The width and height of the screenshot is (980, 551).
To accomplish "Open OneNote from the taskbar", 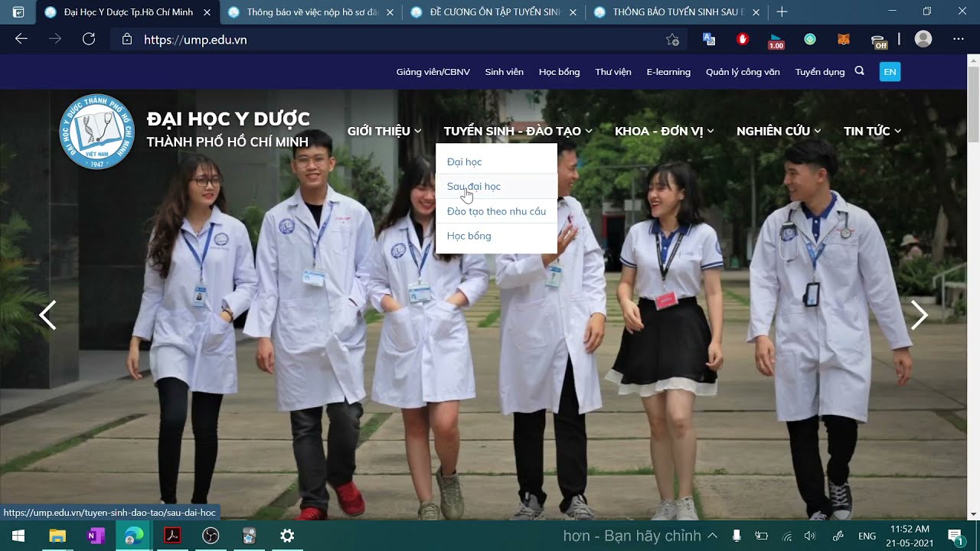I will [96, 536].
